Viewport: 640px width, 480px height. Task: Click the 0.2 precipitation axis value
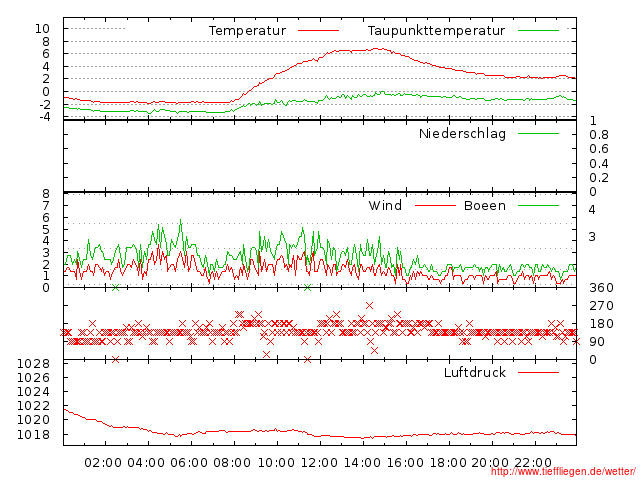point(599,178)
